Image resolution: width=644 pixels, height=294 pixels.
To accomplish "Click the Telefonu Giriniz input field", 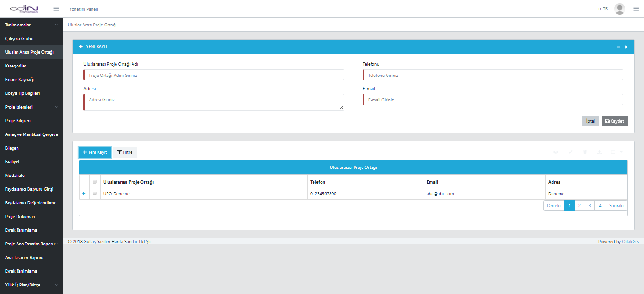I will pyautogui.click(x=493, y=75).
